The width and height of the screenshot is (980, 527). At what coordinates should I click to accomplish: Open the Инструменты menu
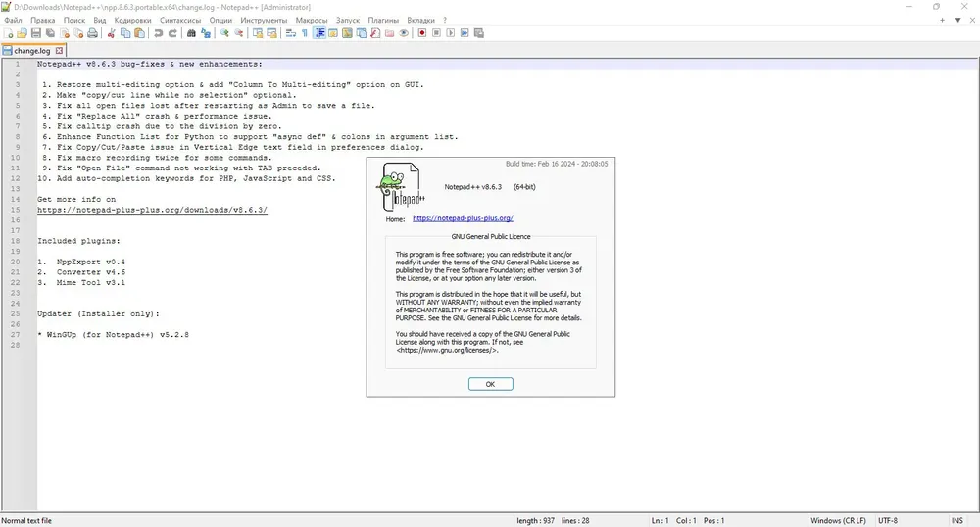pos(264,20)
